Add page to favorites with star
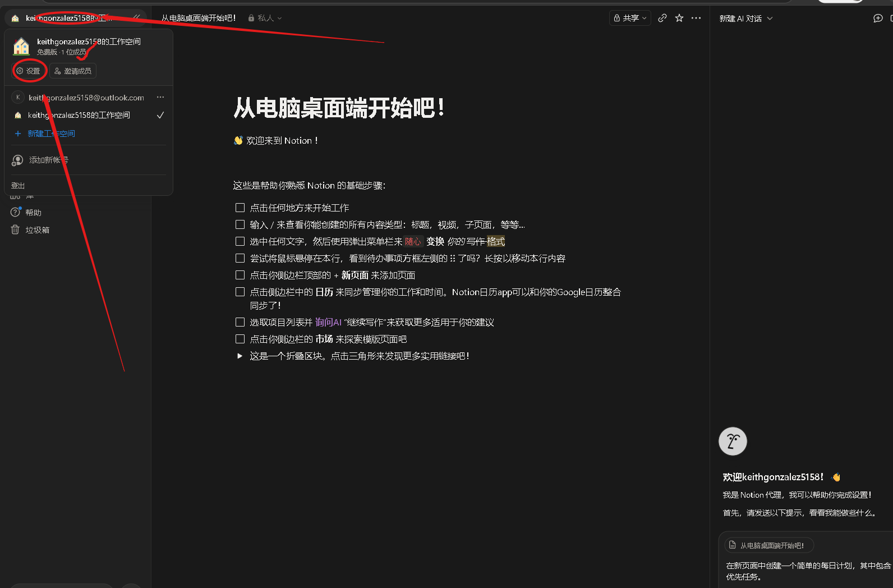 (679, 18)
